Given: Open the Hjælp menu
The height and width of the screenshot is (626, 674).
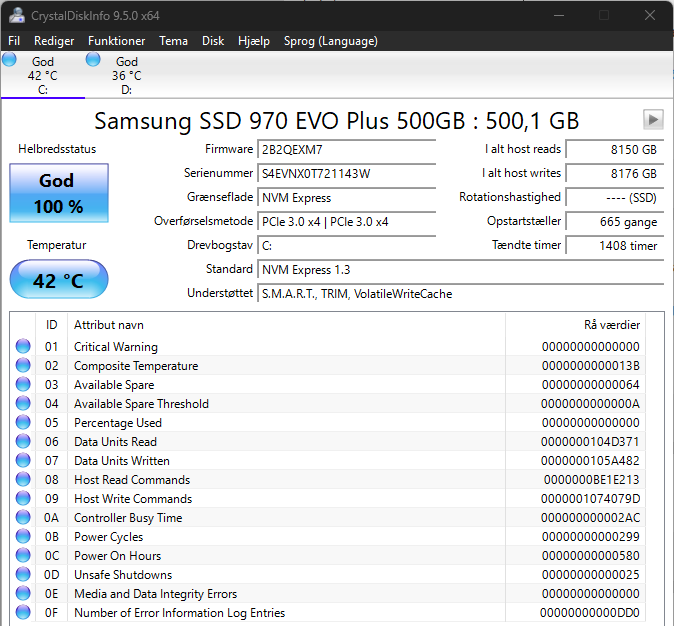Looking at the screenshot, I should pos(254,41).
